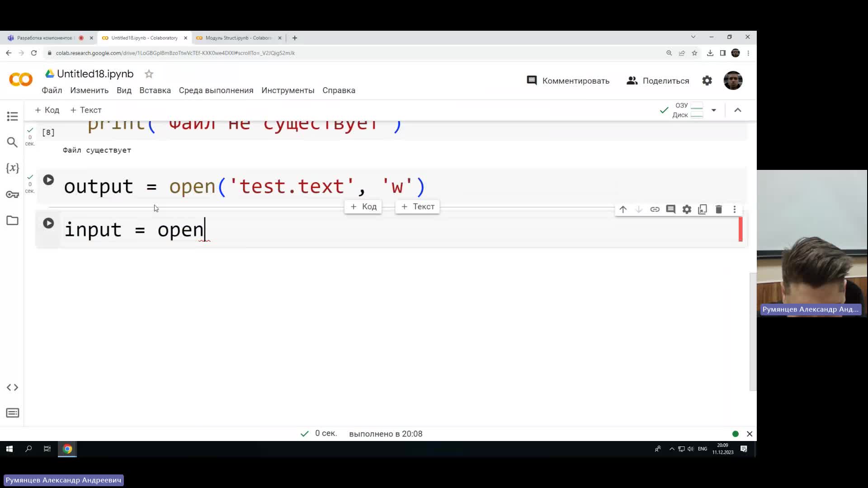Open the Вид menu
Viewport: 868px width, 488px height.
click(x=124, y=90)
